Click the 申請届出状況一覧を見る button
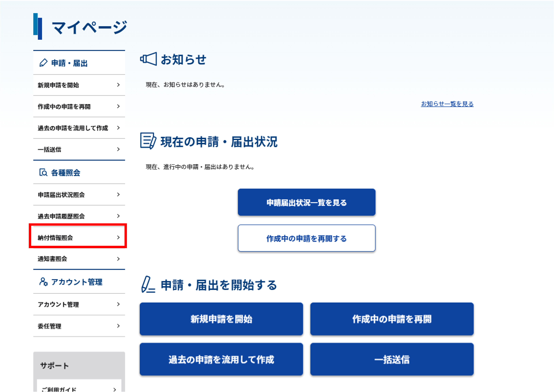554x392 pixels. coord(306,202)
